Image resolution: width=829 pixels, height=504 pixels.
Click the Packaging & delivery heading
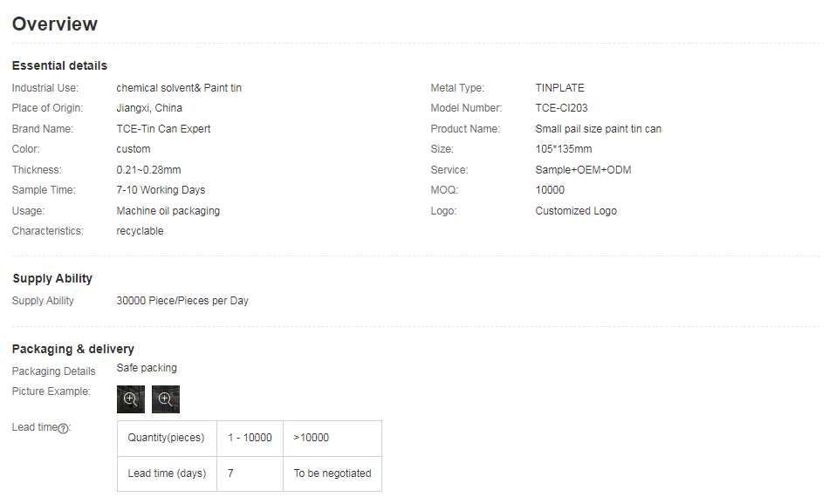pyautogui.click(x=72, y=349)
